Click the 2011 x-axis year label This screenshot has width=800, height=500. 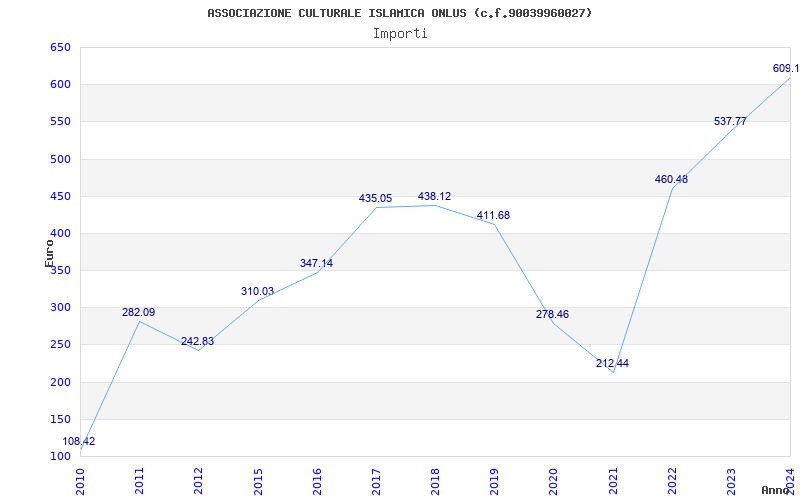pyautogui.click(x=140, y=482)
